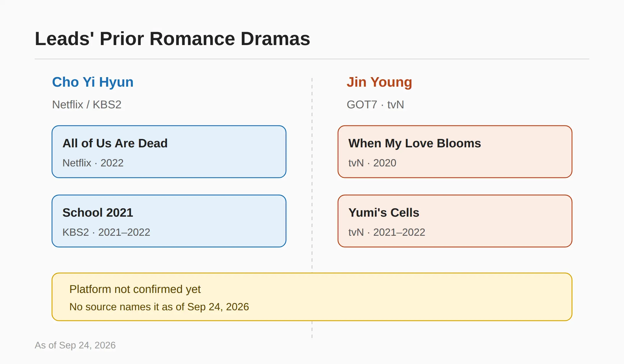Open the When My Love Blooms card

tap(455, 152)
